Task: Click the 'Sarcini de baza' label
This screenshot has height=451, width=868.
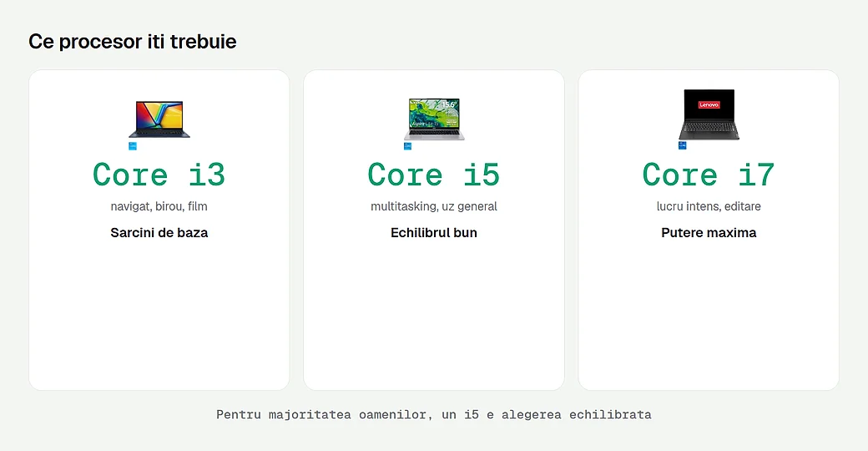Action: pyautogui.click(x=159, y=233)
